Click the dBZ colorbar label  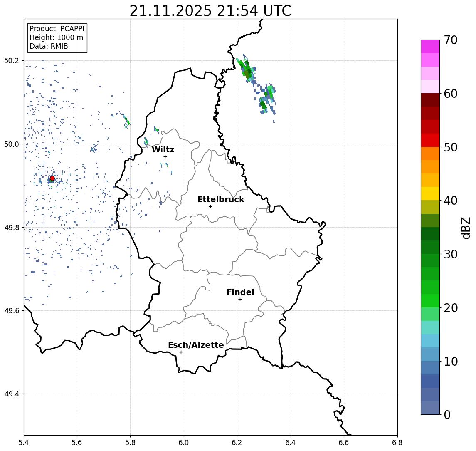coord(465,228)
